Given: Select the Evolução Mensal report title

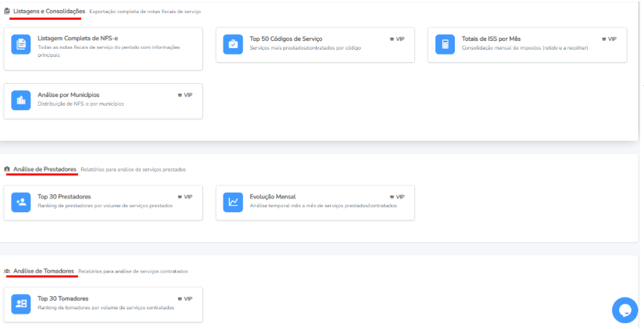Looking at the screenshot, I should tap(272, 196).
